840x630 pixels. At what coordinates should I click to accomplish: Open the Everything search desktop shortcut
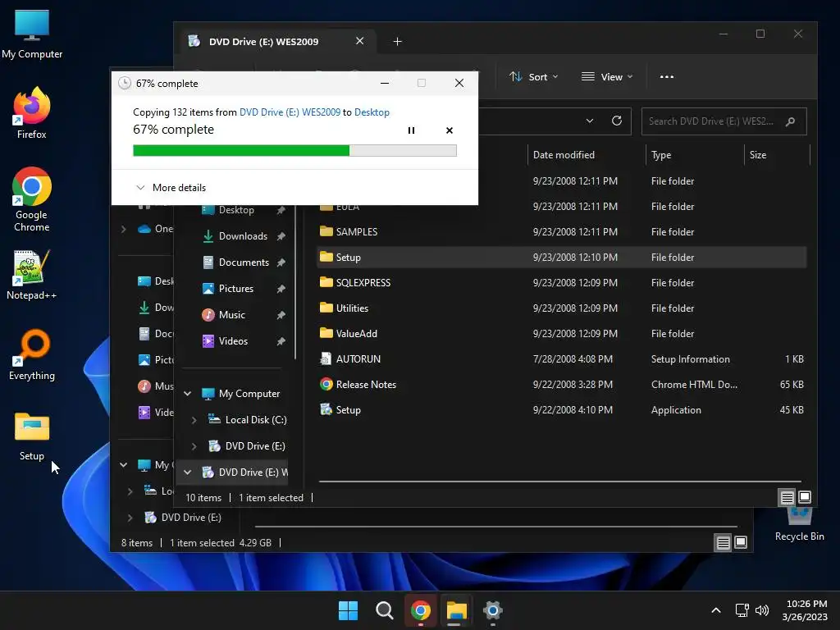click(x=32, y=354)
